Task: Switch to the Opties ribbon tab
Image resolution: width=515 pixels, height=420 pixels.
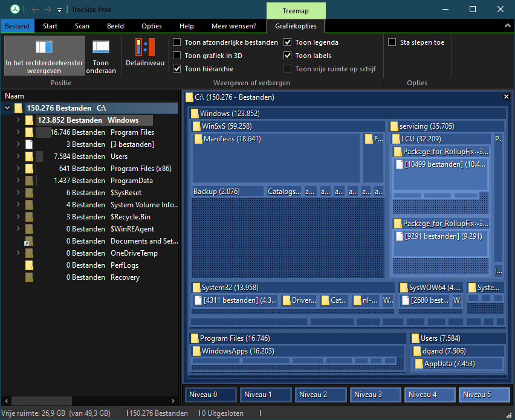Action: click(152, 26)
